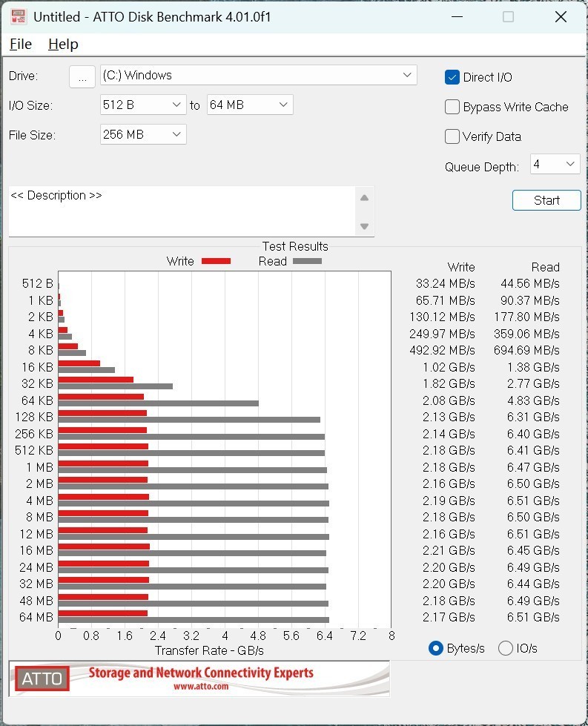Click the ATTO app icon in title bar
The image size is (588, 726).
(x=18, y=16)
